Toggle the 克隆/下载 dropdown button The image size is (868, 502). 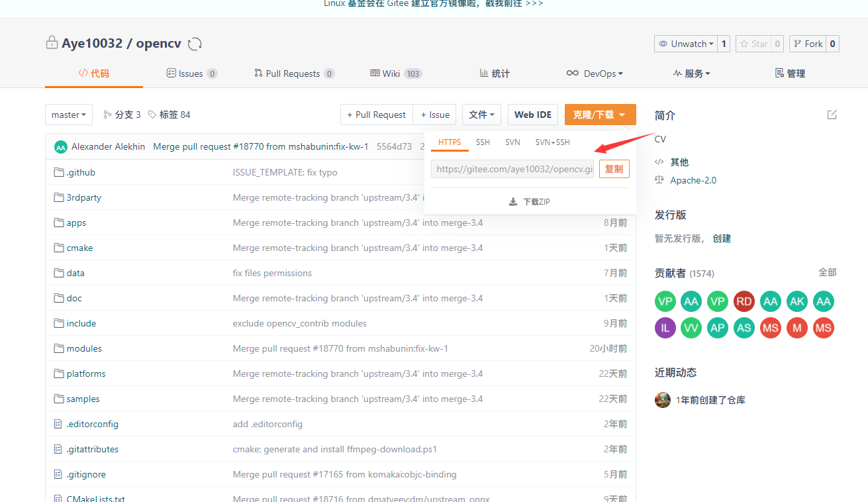[600, 115]
